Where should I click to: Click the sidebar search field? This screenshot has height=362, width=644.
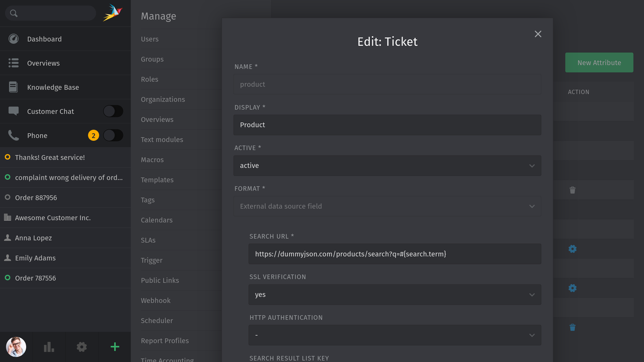click(50, 13)
